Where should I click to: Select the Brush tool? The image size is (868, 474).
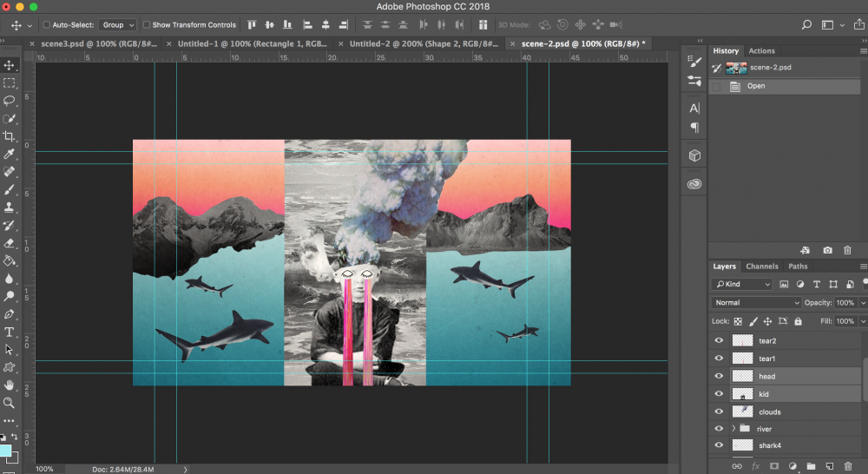point(9,189)
